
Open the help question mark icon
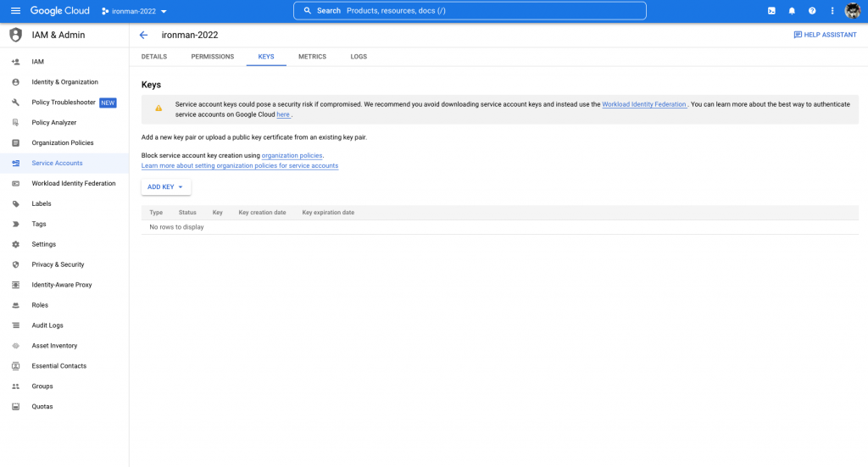pyautogui.click(x=811, y=10)
